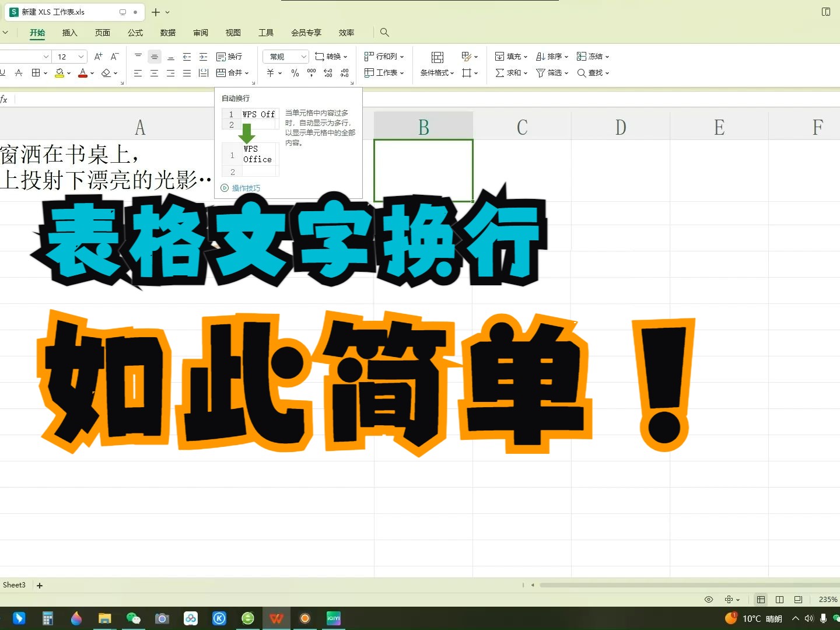This screenshot has width=840, height=630.
Task: Switch to the 数据 ribbon tab
Action: (x=167, y=33)
